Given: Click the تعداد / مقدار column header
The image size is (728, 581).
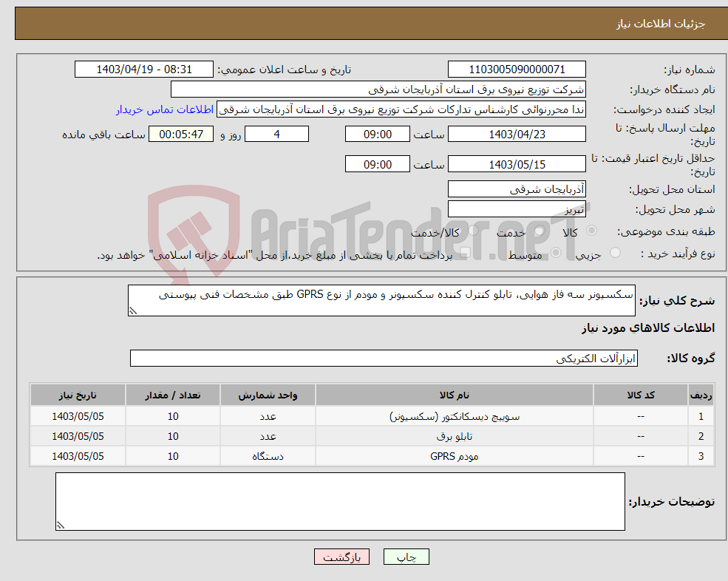Looking at the screenshot, I should (173, 395).
